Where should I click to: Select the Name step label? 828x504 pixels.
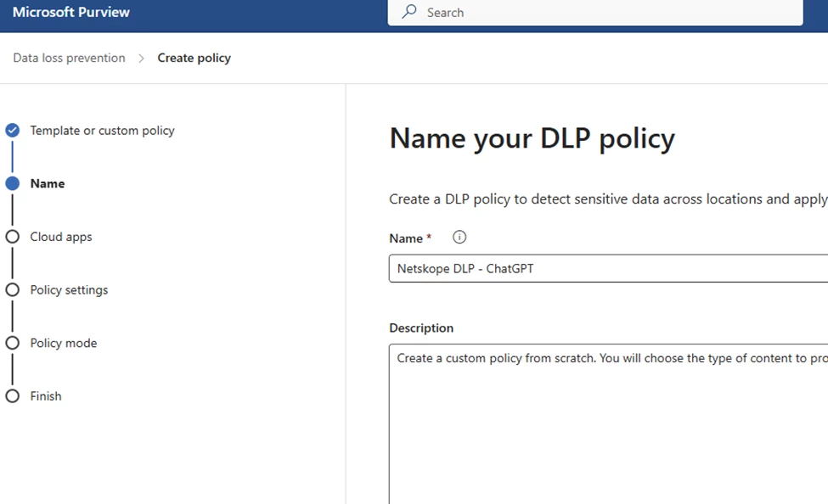[x=48, y=183]
